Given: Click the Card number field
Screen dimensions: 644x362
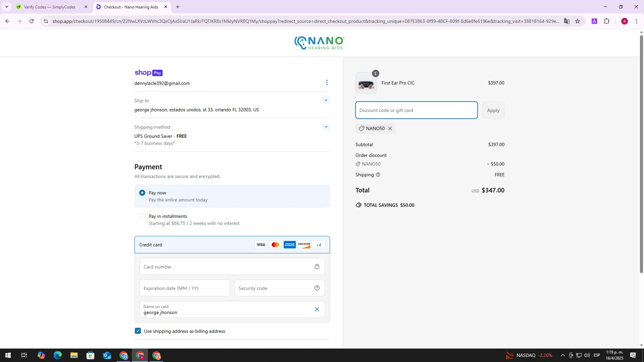Looking at the screenshot, I should [x=232, y=266].
